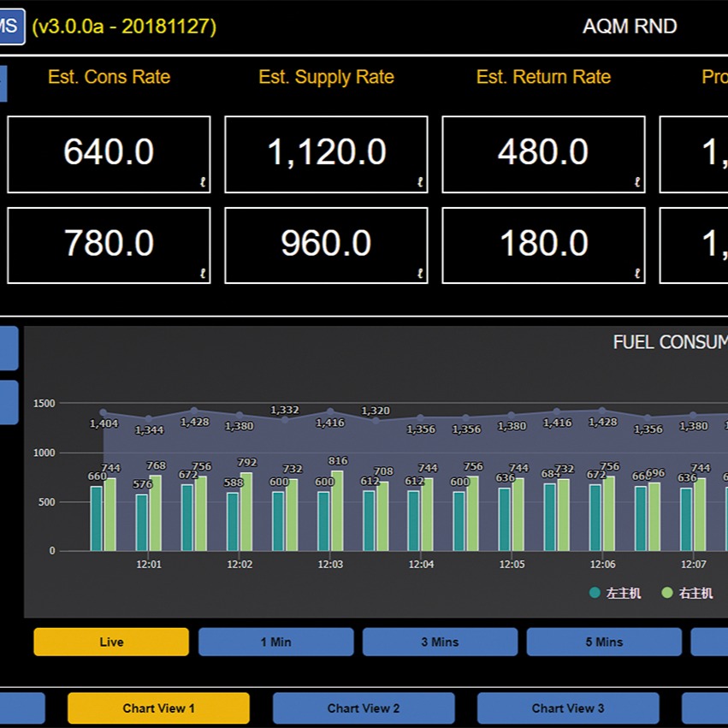
Task: Choose the 5 Mins range button
Action: 604,642
